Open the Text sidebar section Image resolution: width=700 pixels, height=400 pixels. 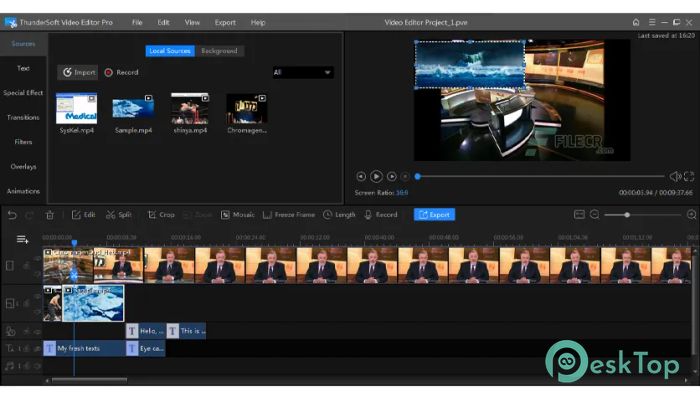(23, 68)
